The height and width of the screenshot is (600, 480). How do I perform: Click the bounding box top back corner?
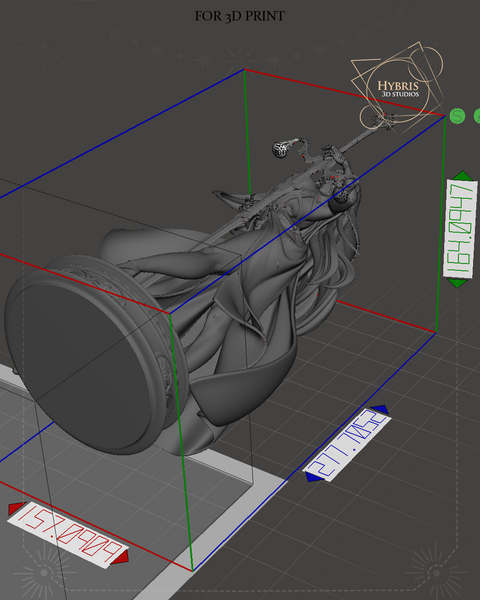click(x=244, y=69)
